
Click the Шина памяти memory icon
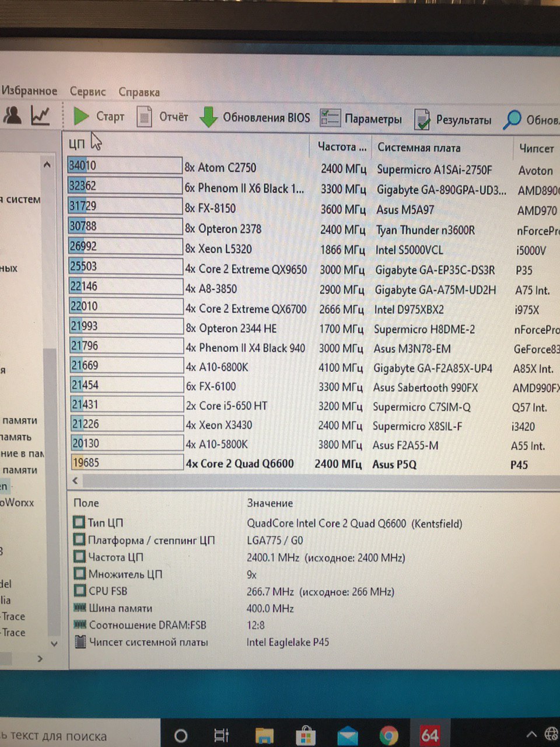79,608
